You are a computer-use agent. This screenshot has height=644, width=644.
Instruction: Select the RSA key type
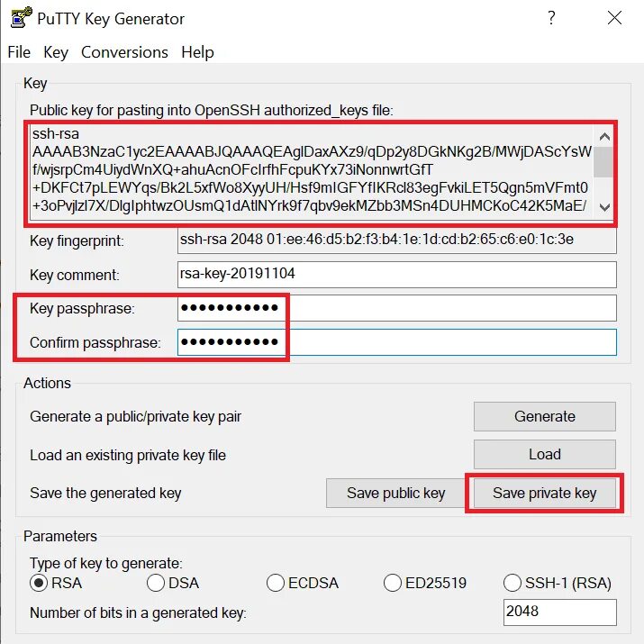click(40, 583)
